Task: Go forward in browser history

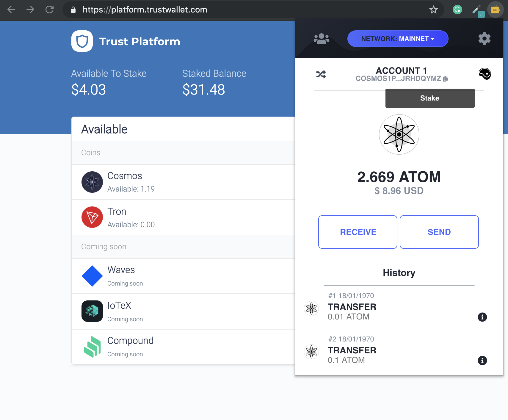Action: 30,10
